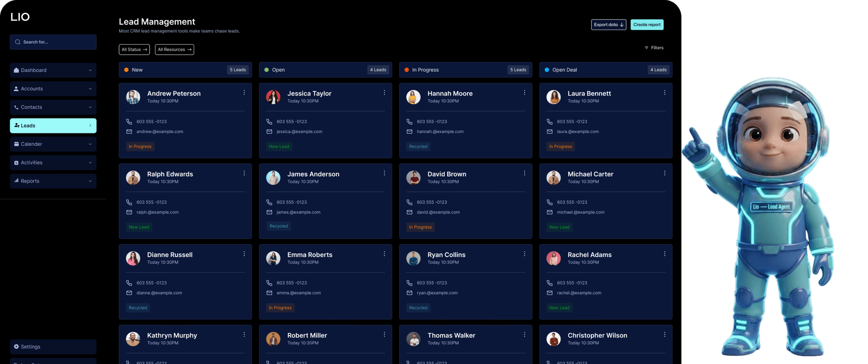The width and height of the screenshot is (868, 364).
Task: Click michael.@example.com email text
Action: click(x=581, y=212)
